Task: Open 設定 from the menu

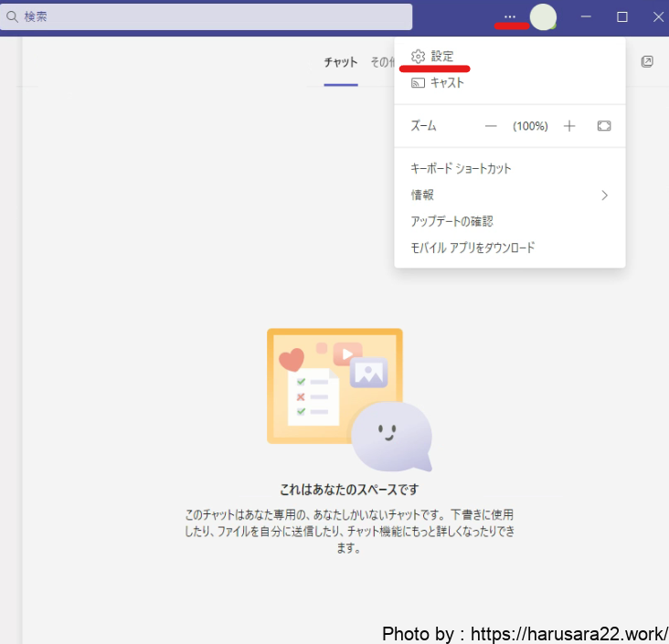Action: (x=441, y=57)
